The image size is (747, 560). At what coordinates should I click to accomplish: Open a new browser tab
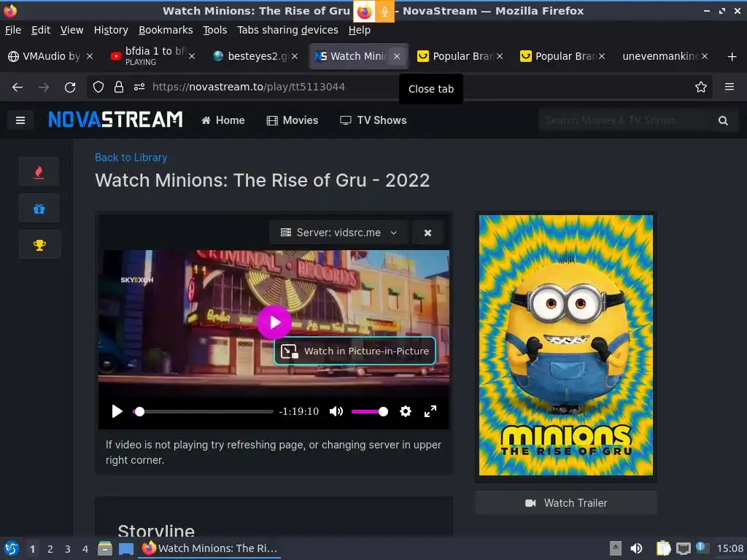(732, 57)
